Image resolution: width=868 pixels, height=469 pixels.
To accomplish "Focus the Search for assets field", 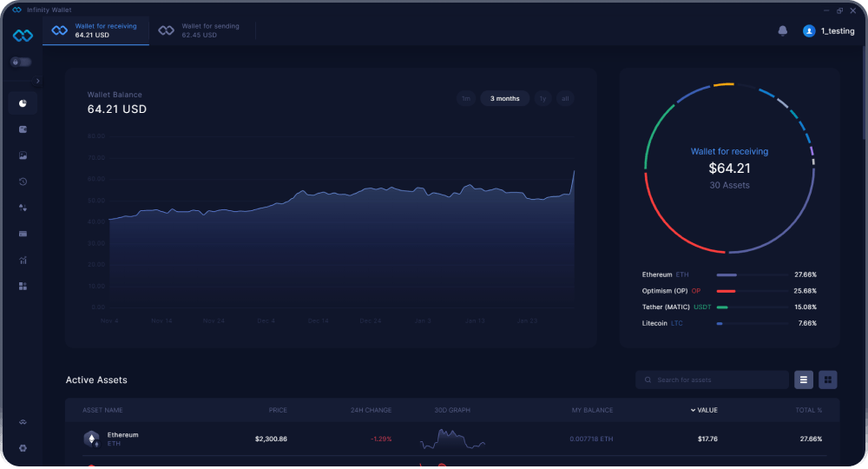I will coord(712,380).
